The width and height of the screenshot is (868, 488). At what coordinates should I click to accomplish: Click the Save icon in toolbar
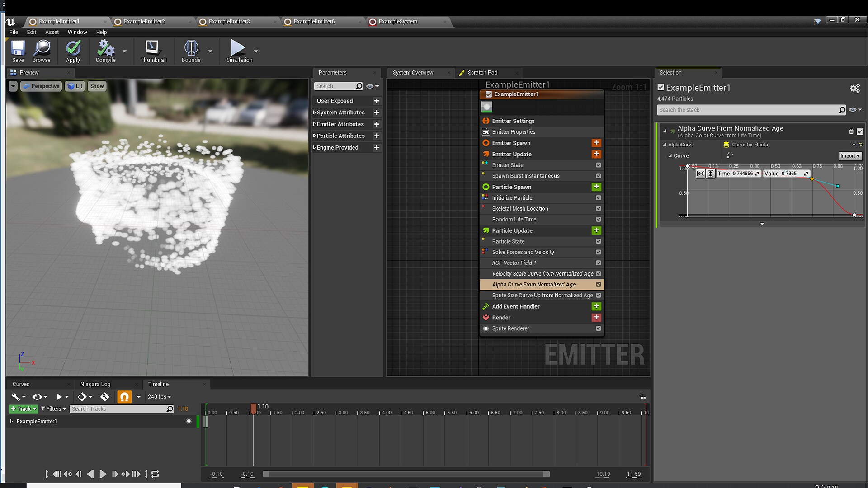[18, 49]
